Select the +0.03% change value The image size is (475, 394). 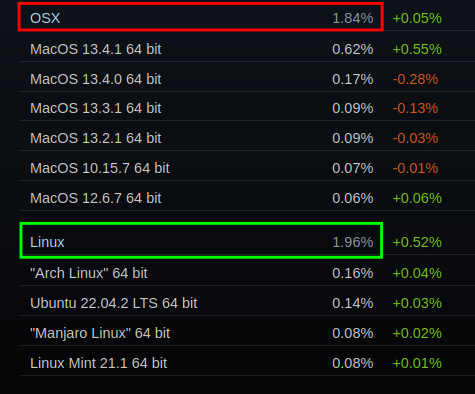coord(417,303)
